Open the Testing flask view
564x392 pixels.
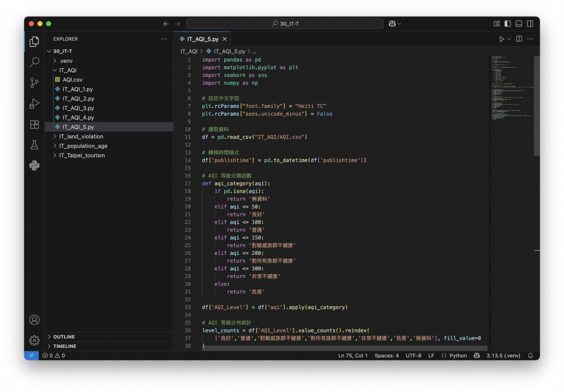point(34,145)
